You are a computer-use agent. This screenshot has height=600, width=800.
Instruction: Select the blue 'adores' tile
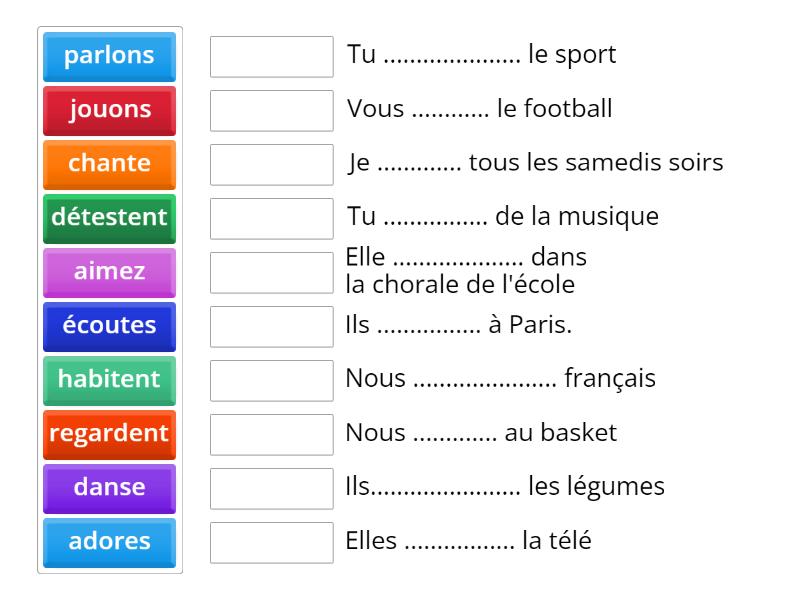click(109, 542)
